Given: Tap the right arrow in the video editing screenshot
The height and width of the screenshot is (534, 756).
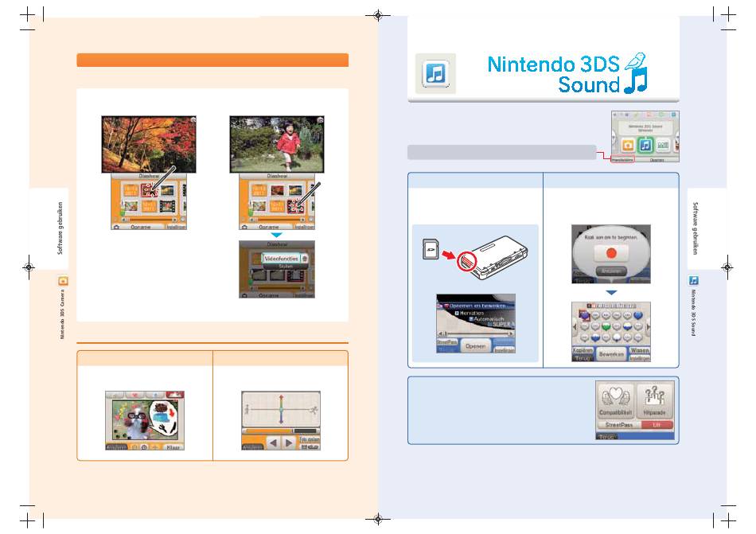Looking at the screenshot, I should click(288, 443).
